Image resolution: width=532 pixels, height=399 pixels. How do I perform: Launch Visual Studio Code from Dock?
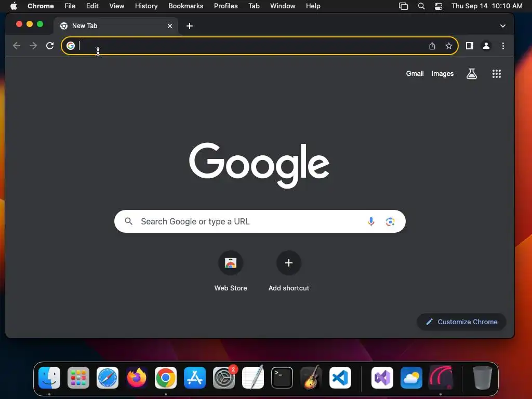pyautogui.click(x=340, y=378)
